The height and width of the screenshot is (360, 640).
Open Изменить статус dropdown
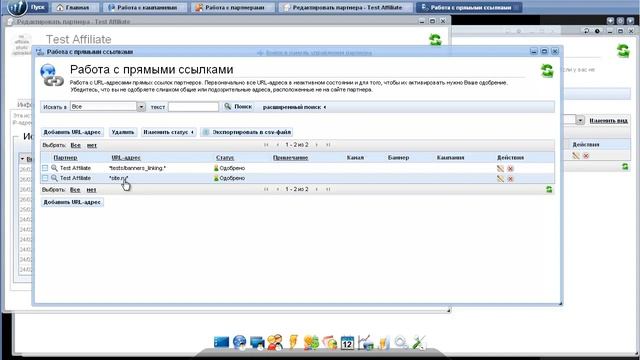click(x=168, y=132)
